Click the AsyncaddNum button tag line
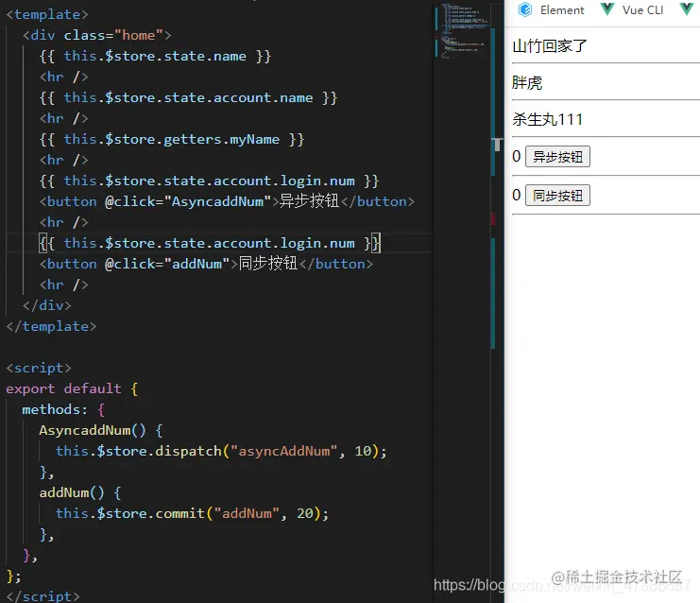 point(227,201)
